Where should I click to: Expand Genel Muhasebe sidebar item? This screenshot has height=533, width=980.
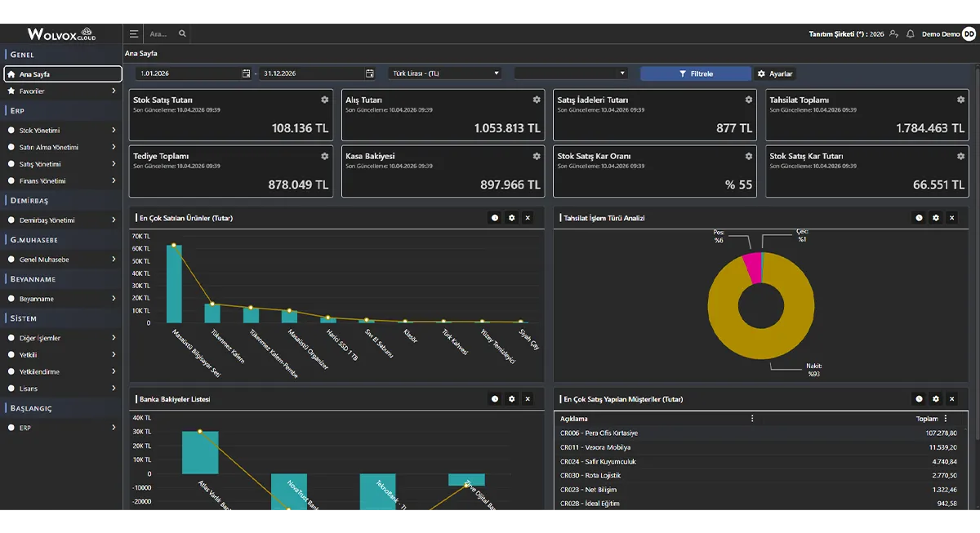pos(62,260)
